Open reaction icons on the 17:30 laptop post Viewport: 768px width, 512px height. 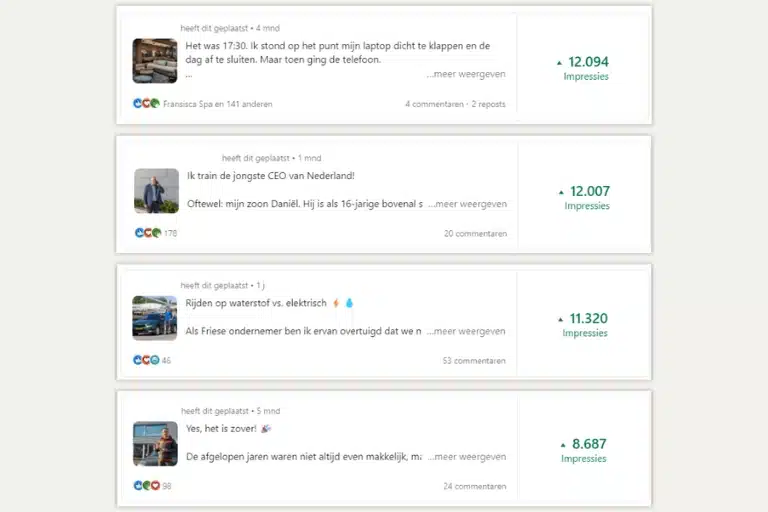[x=146, y=103]
